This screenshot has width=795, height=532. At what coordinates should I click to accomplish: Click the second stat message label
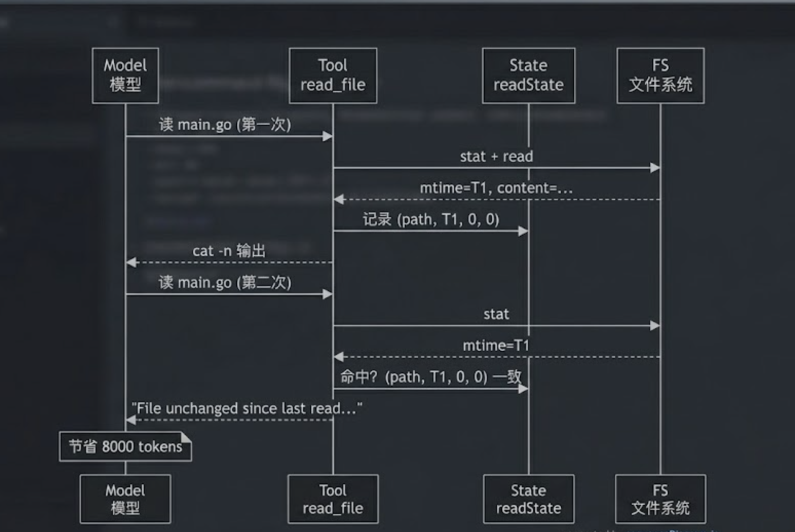click(x=496, y=314)
